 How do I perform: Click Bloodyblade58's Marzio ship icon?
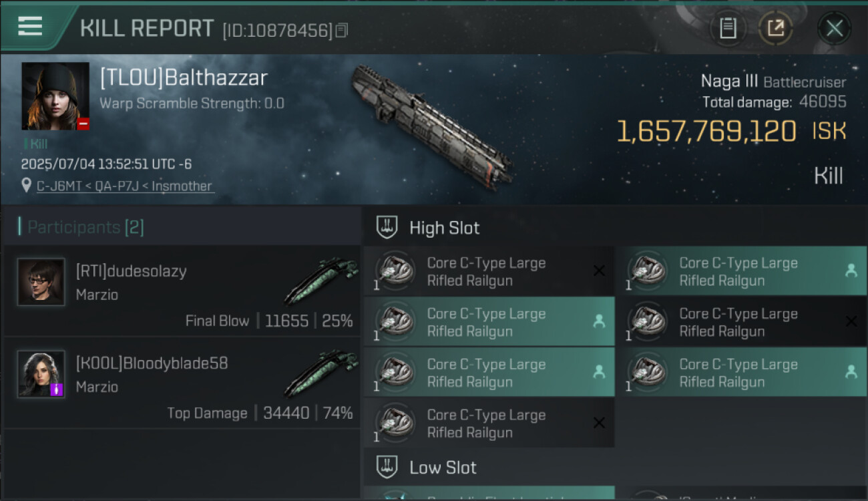tap(320, 373)
